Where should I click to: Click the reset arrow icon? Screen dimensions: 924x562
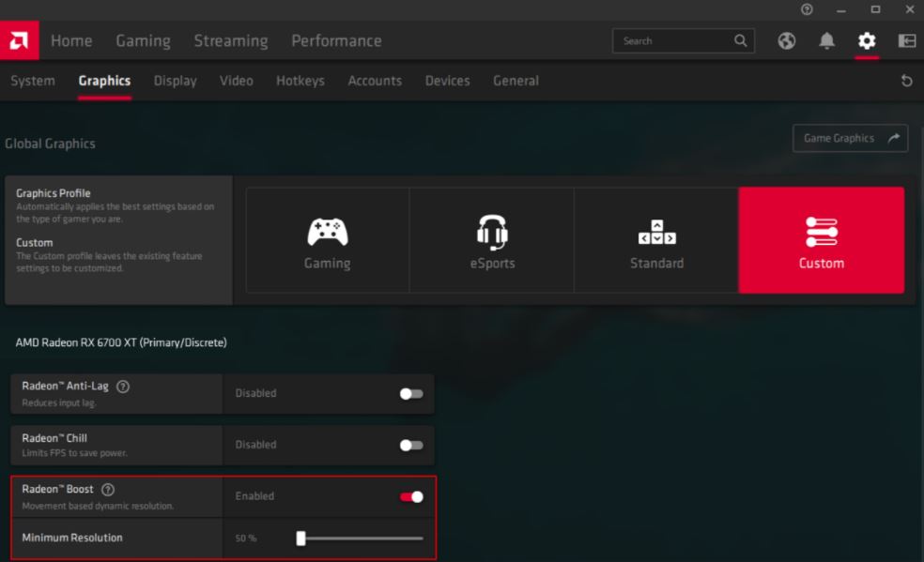tap(906, 81)
